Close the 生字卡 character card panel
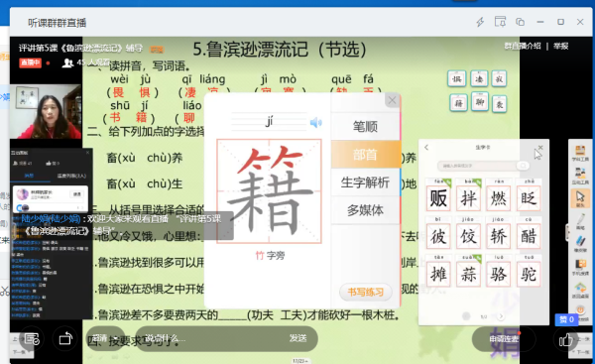This screenshot has height=364, width=595. tap(540, 147)
